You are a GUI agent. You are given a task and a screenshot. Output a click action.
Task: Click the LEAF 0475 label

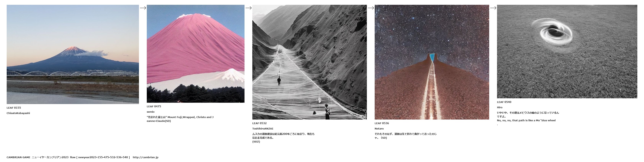154,106
